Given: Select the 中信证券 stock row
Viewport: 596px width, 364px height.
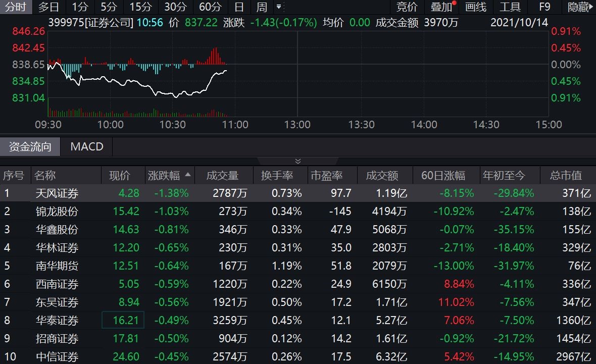Looking at the screenshot, I should point(298,356).
